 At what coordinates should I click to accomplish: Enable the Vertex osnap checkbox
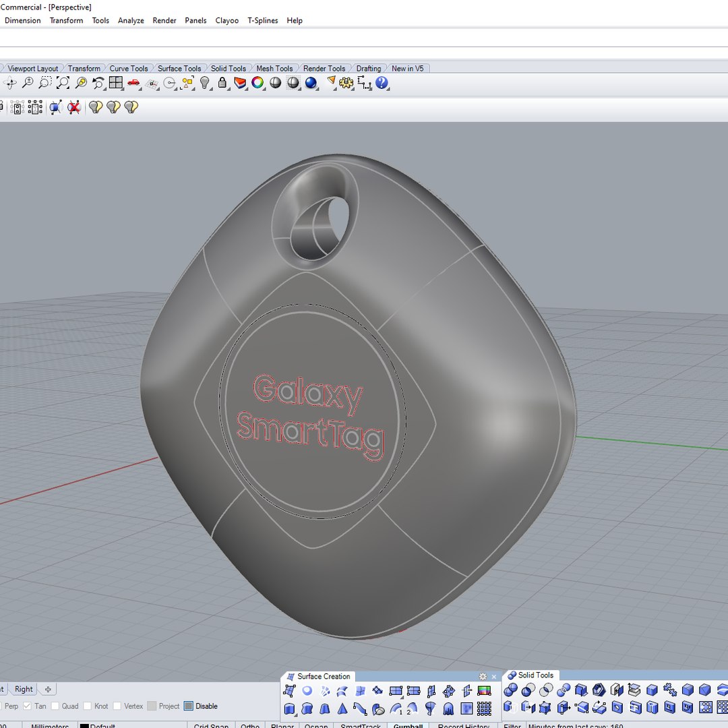[117, 706]
